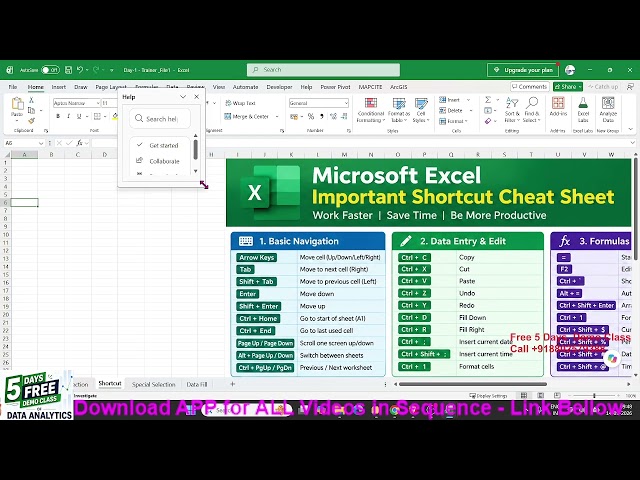Click Merge & Center
The height and width of the screenshot is (480, 640).
click(247, 117)
